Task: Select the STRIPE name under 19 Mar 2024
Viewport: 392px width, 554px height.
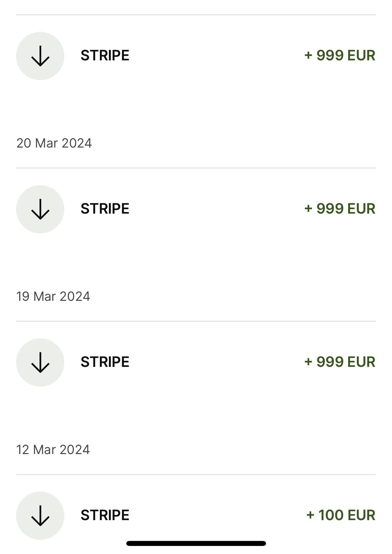Action: pos(105,362)
